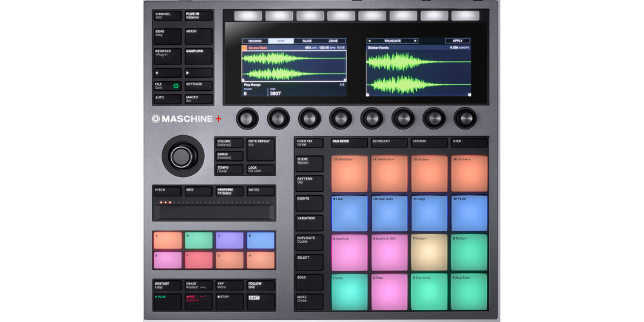Click the TEMPO Tune button
This screenshot has height=322, width=644.
pos(230,169)
